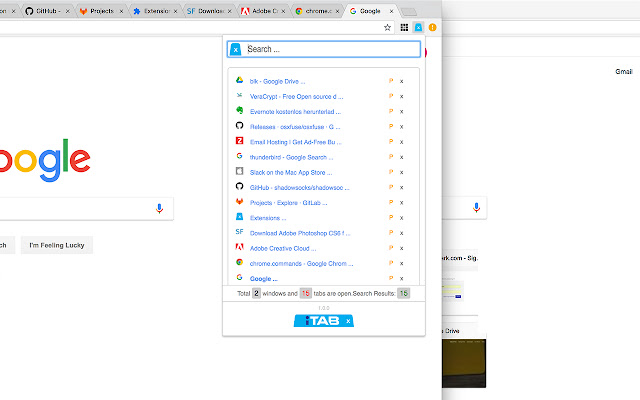The width and height of the screenshot is (640, 400).
Task: Close the Photoshop CS6 download tab via list x
Action: click(402, 233)
